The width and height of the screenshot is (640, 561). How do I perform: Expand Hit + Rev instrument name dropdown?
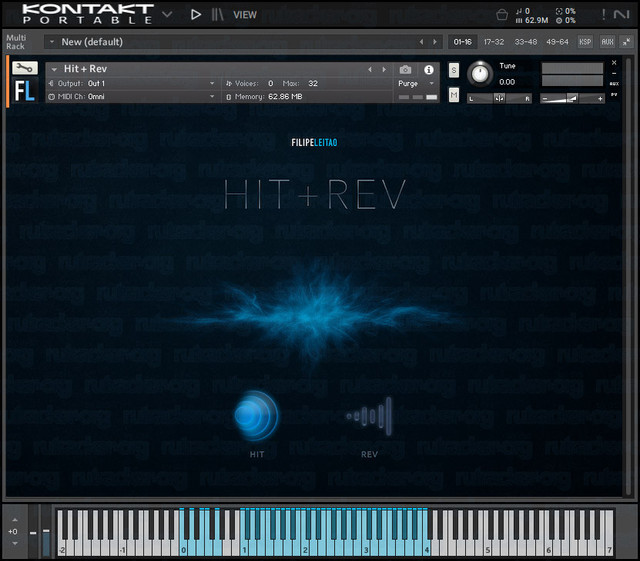pyautogui.click(x=54, y=69)
